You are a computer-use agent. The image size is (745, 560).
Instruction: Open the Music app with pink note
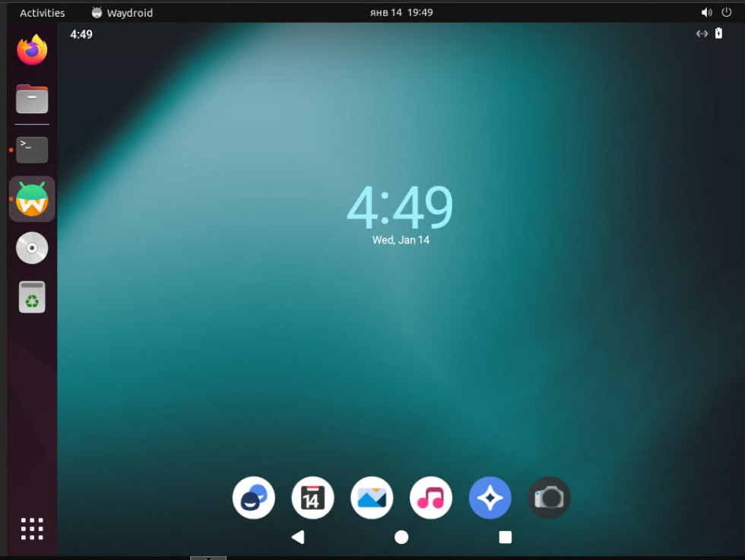pyautogui.click(x=431, y=498)
